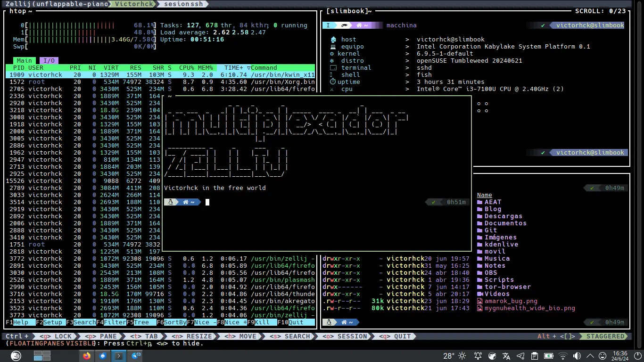Screen dimensions: 644x362
Task: Open Wi-Fi network tray icon
Action: [563, 356]
